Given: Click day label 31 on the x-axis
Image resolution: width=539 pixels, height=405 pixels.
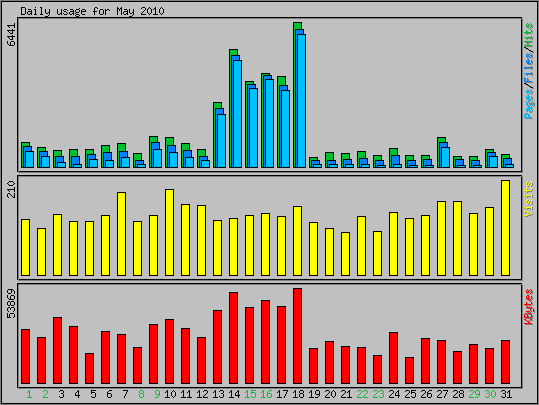Looking at the screenshot, I should [x=506, y=394].
